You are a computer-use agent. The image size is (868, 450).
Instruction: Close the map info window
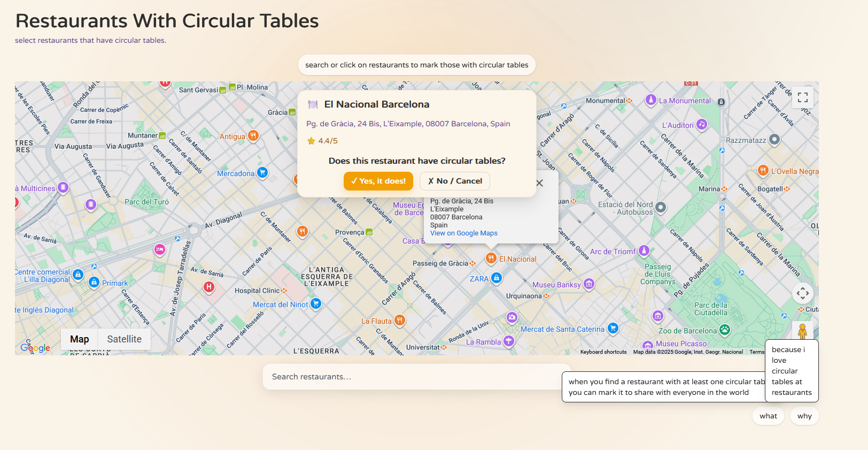click(x=540, y=183)
